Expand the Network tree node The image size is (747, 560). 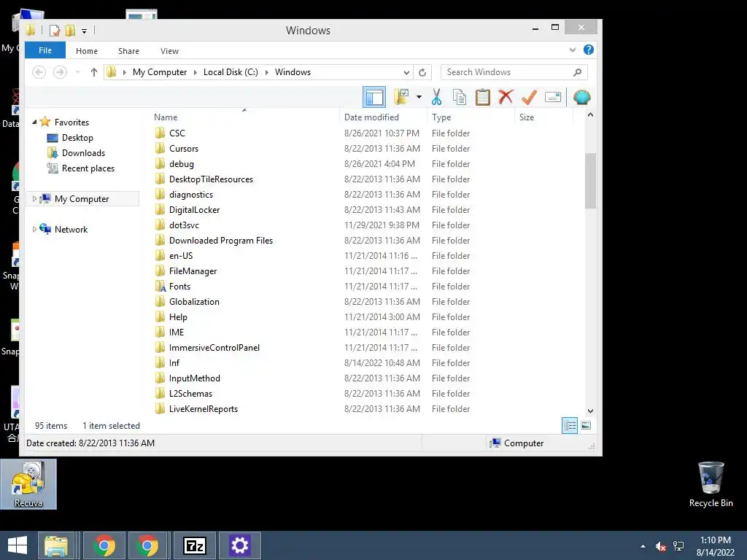pyautogui.click(x=34, y=229)
